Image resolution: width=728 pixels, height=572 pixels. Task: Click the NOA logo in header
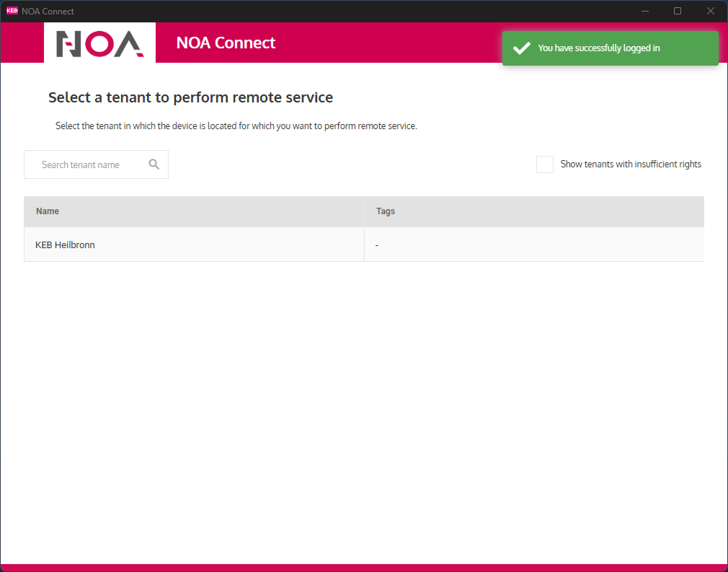[x=99, y=43]
